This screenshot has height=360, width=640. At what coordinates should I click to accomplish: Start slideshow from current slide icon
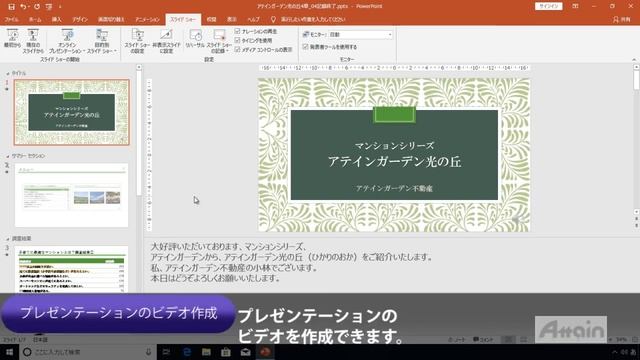[x=33, y=35]
